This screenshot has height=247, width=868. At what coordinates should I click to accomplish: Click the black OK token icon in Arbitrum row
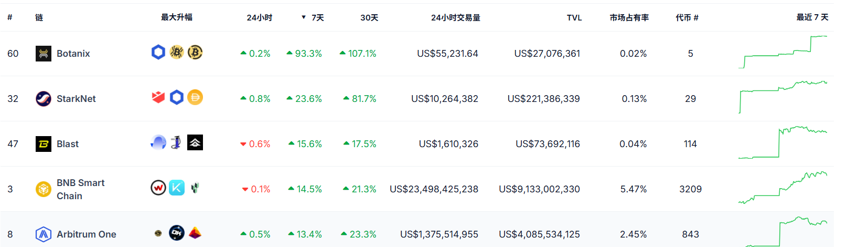[x=177, y=233]
